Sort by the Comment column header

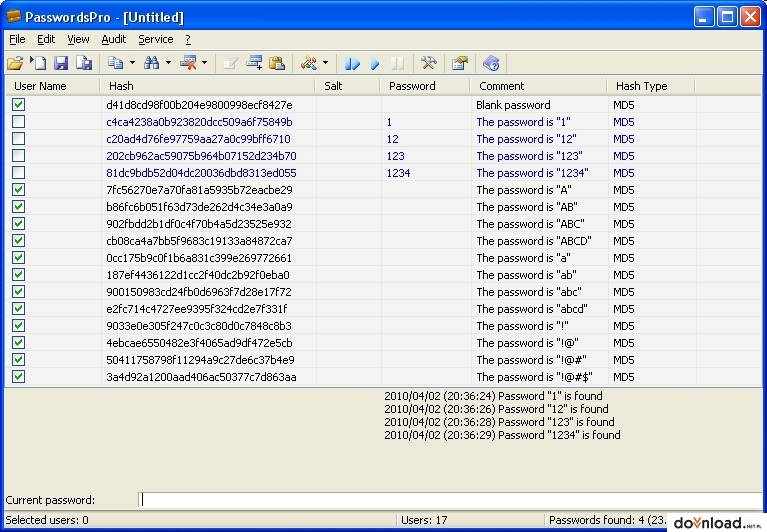click(539, 86)
